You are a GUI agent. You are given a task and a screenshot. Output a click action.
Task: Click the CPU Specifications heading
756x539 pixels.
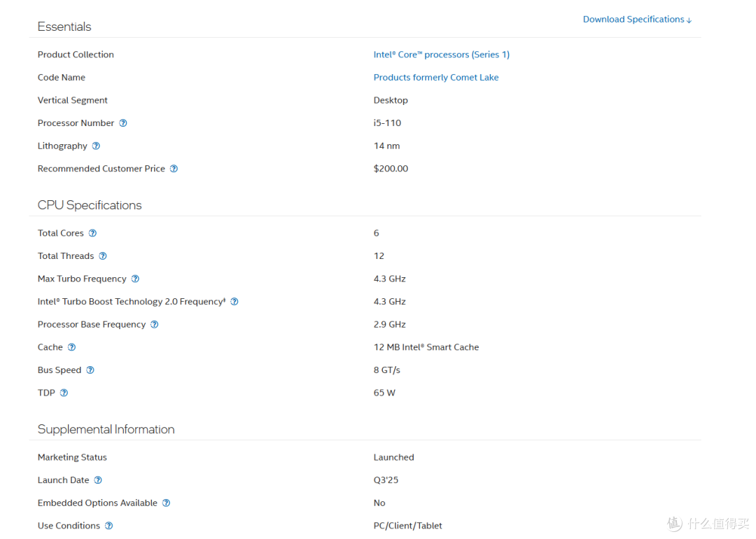[x=90, y=205]
